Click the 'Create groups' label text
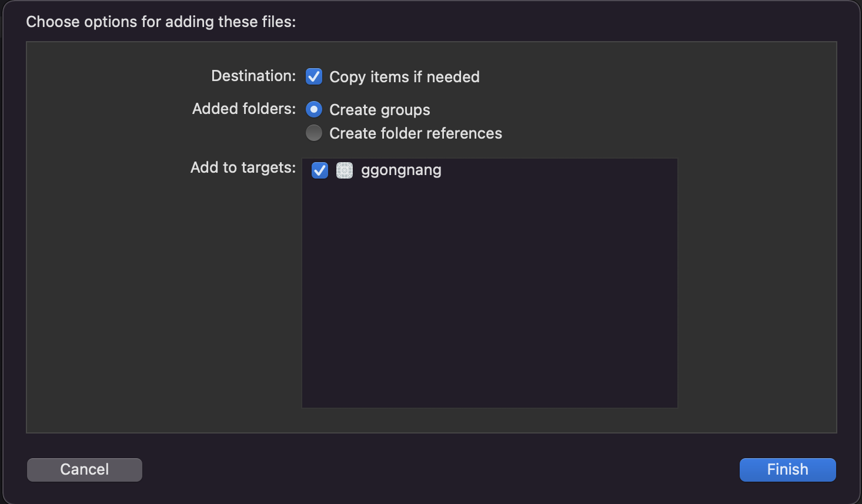The image size is (862, 504). pos(380,110)
